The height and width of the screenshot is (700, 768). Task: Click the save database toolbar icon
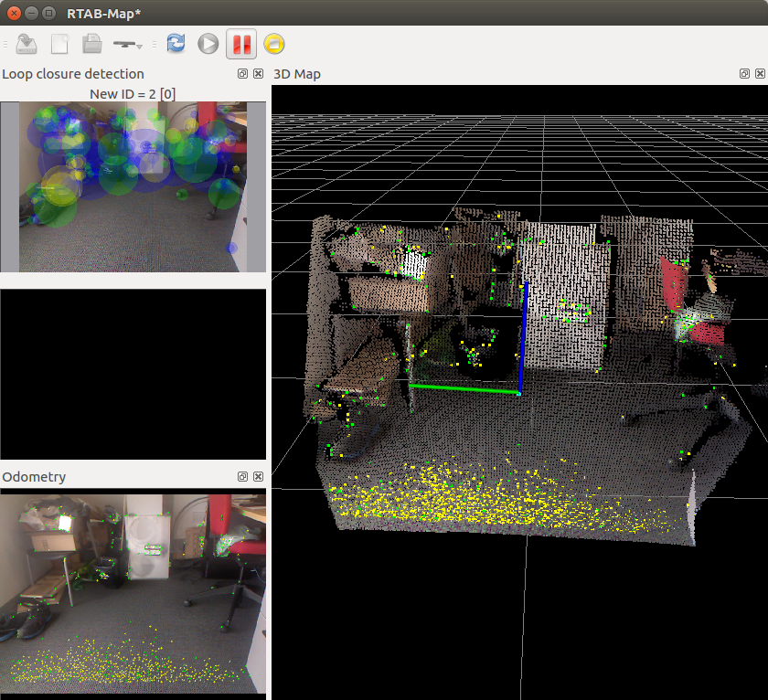click(27, 43)
